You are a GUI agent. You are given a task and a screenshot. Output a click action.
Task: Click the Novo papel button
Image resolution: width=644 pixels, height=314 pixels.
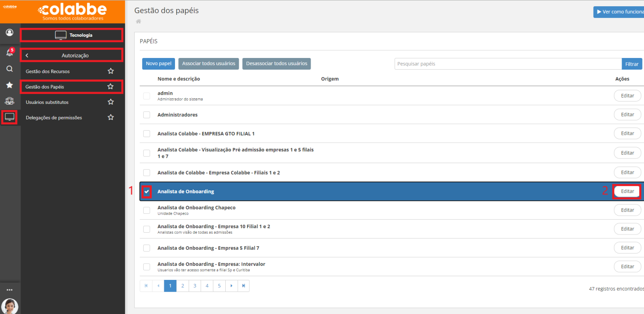click(x=158, y=64)
